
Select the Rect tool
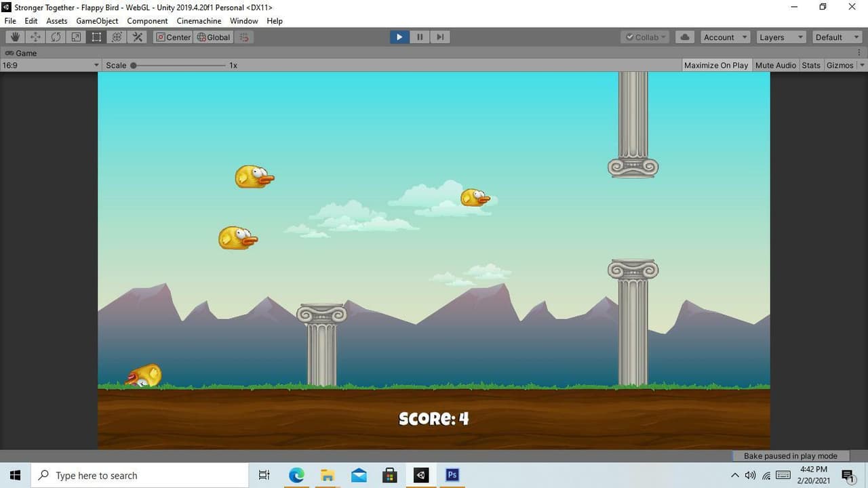click(96, 37)
